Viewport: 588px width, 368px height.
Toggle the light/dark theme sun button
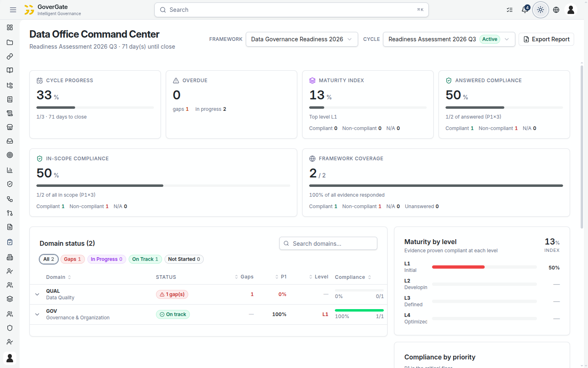click(x=541, y=10)
